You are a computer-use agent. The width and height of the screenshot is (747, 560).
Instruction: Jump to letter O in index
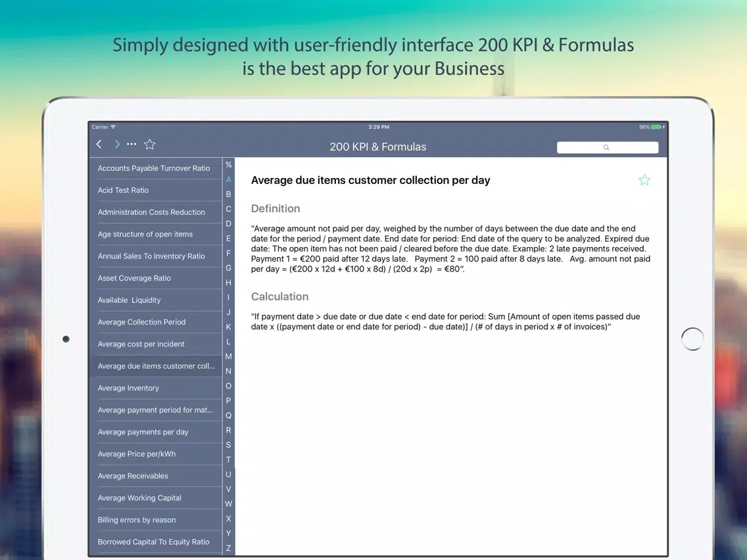coord(229,386)
